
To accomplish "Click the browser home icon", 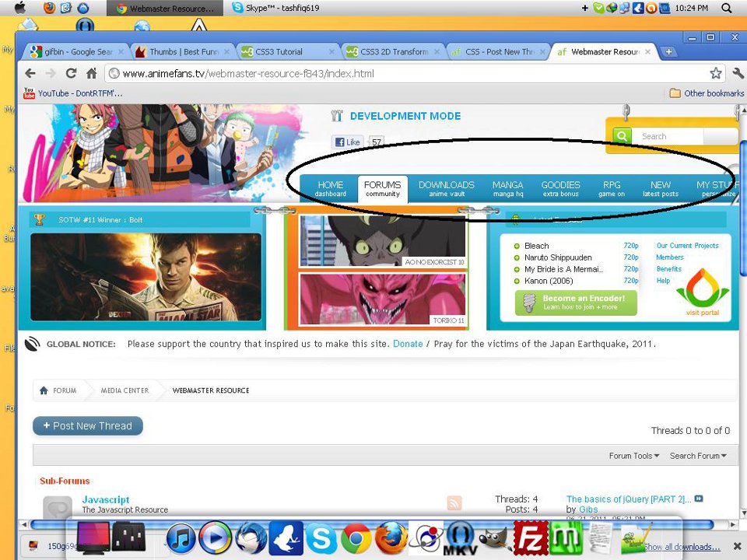I will click(x=92, y=73).
